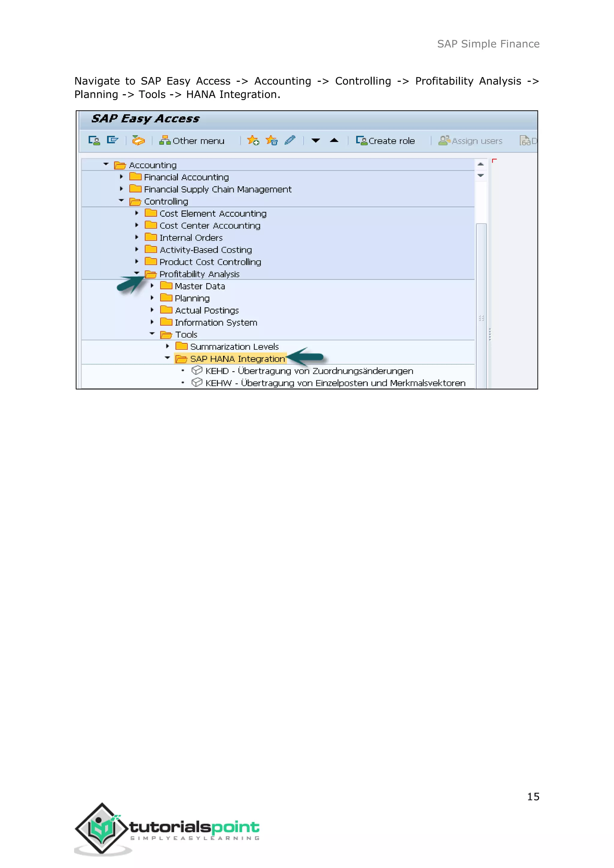Screen dimensions: 614x868
Task: Select the Planning folder label
Action: tap(192, 298)
